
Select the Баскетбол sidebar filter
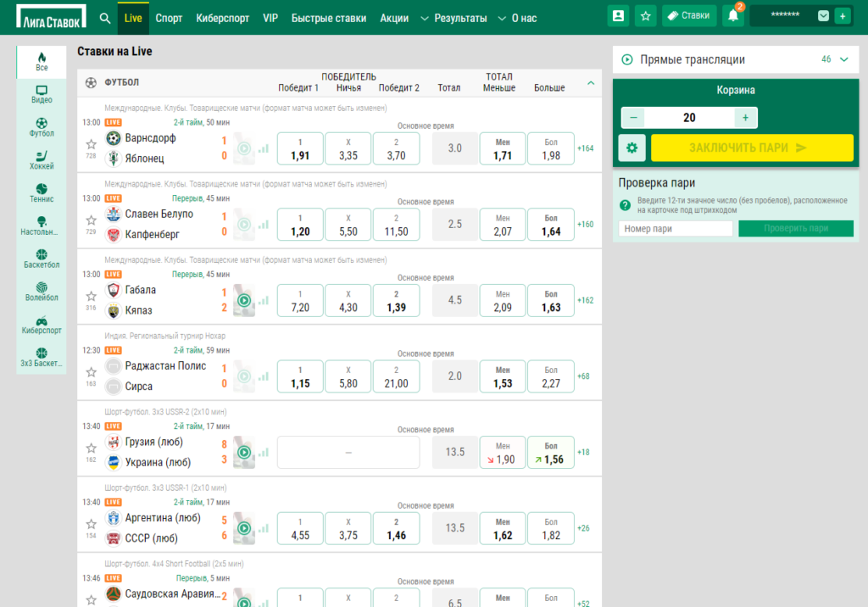(x=42, y=259)
